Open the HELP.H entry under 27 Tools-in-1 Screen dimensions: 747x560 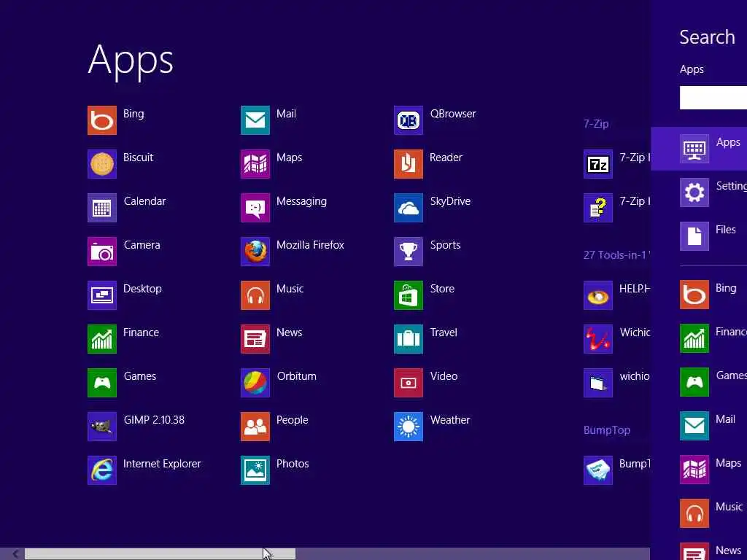click(x=598, y=295)
